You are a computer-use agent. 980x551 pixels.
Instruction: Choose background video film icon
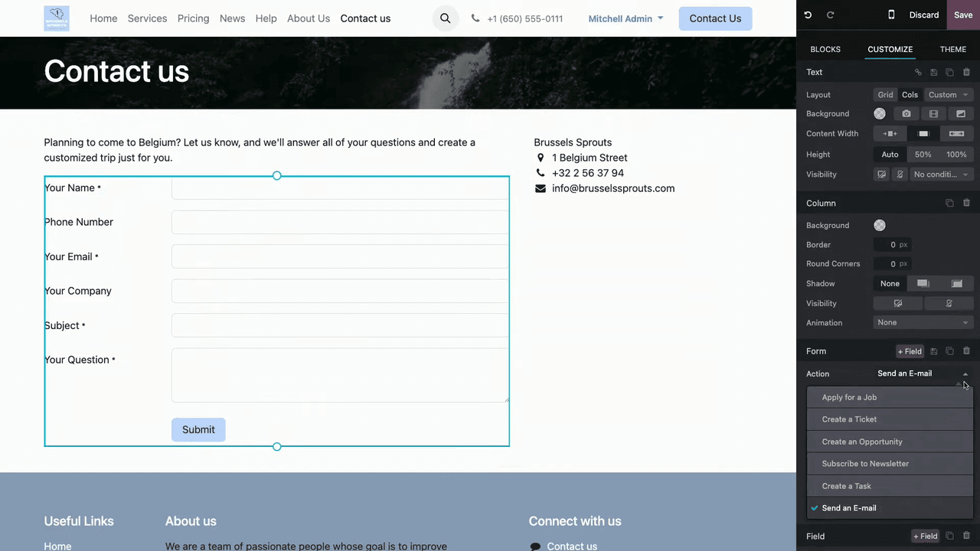pyautogui.click(x=933, y=114)
